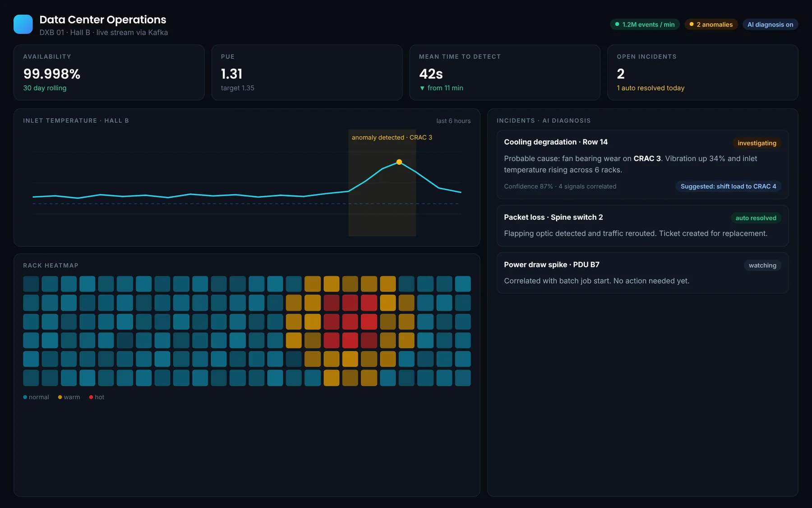
Task: Click 'Suggested: shift load to CRAC 4'
Action: (728, 186)
